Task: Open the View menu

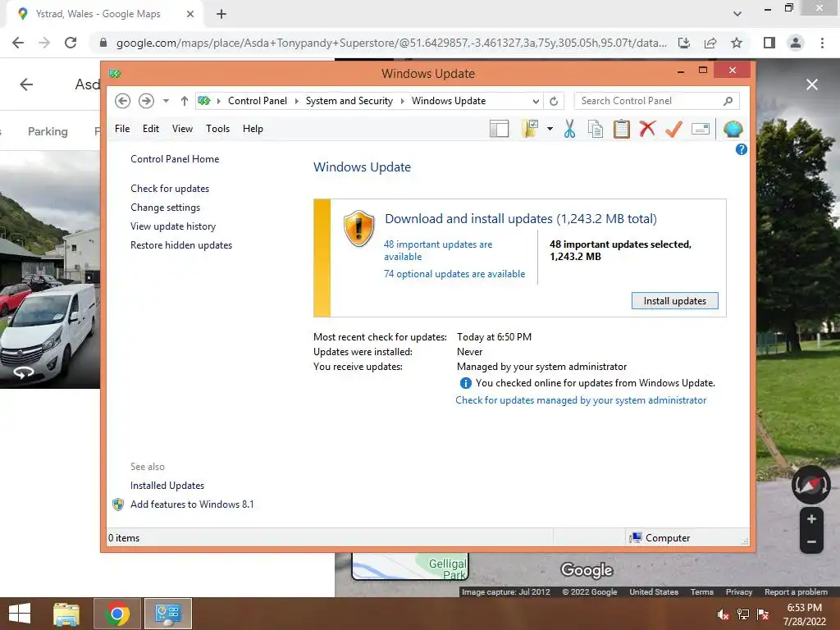Action: point(182,129)
